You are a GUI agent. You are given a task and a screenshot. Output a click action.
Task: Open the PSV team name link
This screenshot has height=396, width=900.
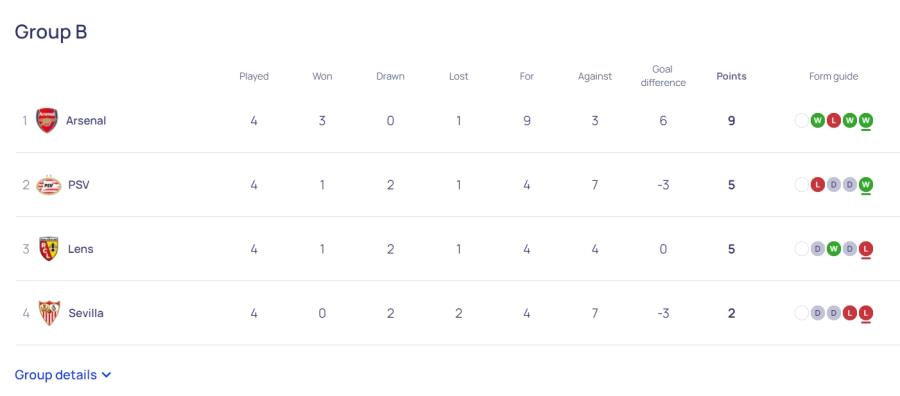pos(79,185)
